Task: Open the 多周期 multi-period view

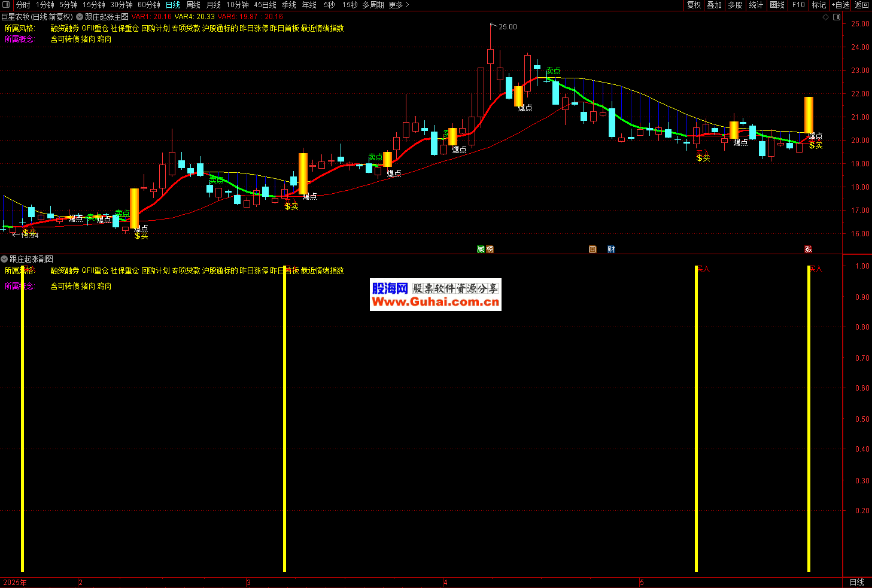Action: (x=373, y=5)
